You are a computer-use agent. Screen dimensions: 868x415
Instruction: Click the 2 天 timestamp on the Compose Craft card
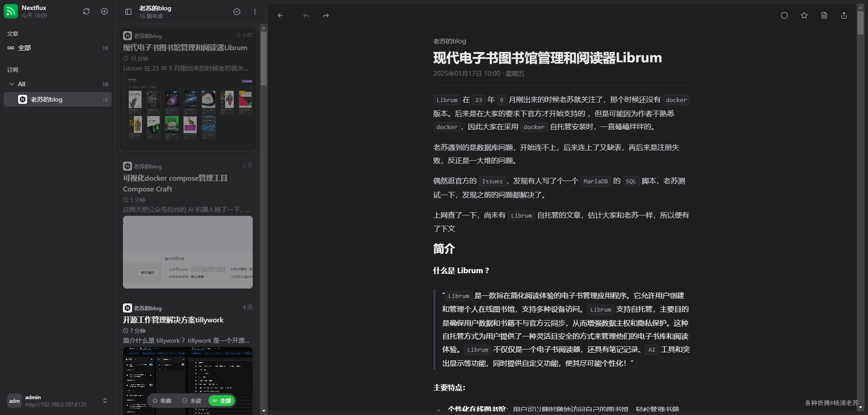pyautogui.click(x=248, y=166)
